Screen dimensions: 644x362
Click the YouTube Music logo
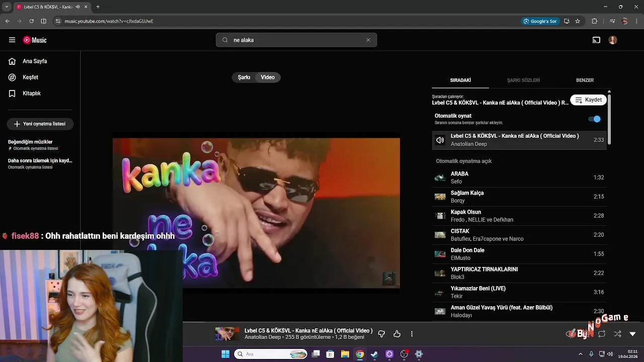35,40
